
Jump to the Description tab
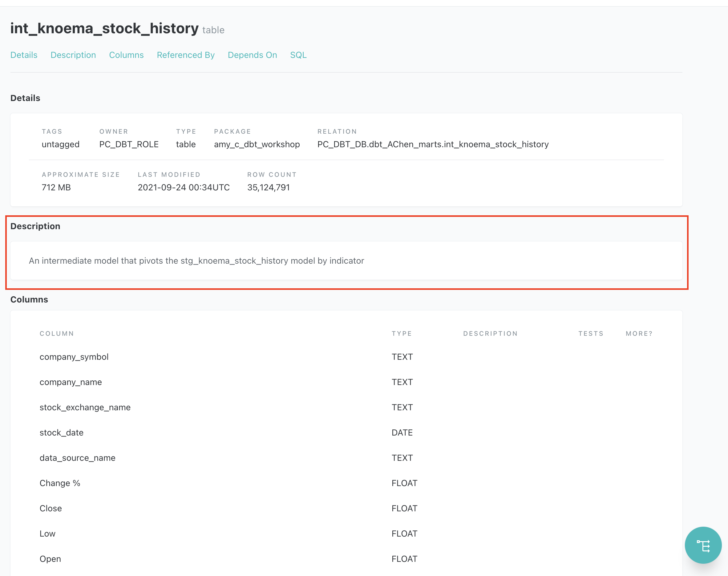[x=73, y=55]
